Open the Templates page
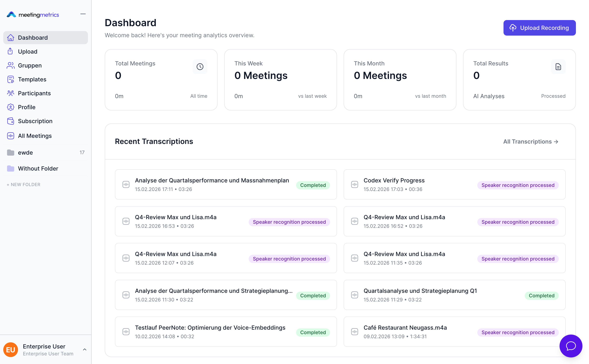This screenshot has width=589, height=364. tap(32, 79)
